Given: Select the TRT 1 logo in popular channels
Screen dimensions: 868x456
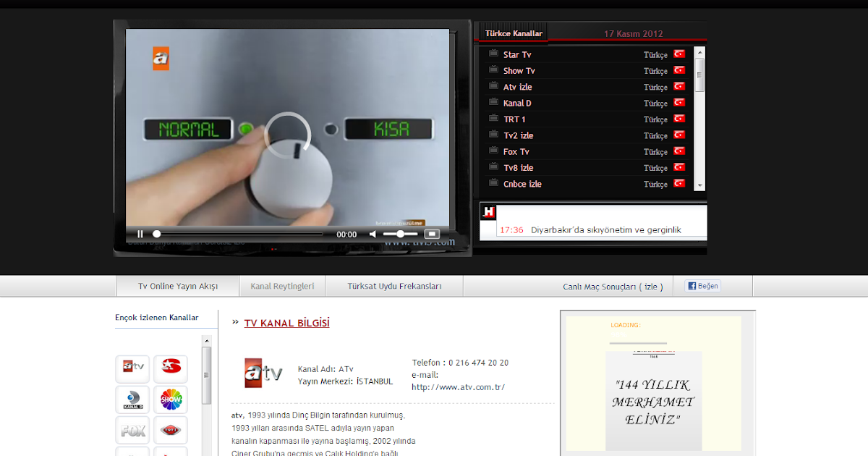Looking at the screenshot, I should tap(171, 430).
